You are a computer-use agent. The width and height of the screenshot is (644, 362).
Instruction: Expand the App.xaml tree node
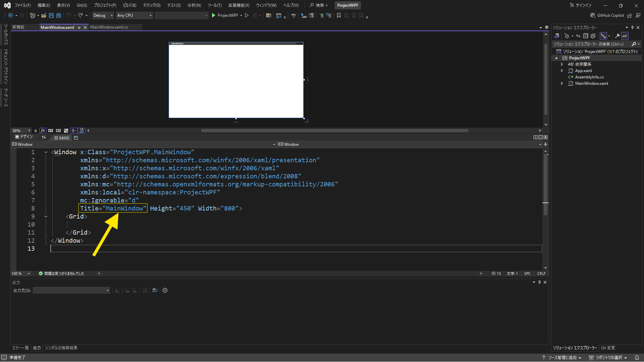coord(562,71)
